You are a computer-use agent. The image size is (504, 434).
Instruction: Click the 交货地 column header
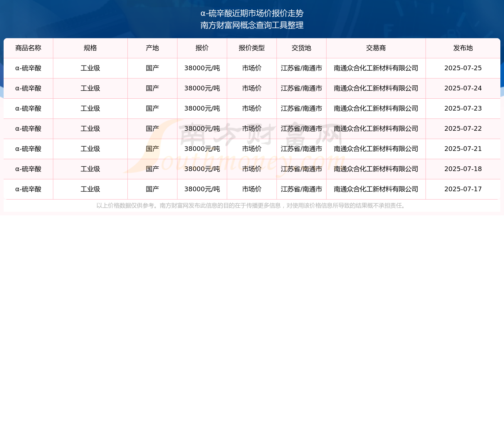click(301, 48)
